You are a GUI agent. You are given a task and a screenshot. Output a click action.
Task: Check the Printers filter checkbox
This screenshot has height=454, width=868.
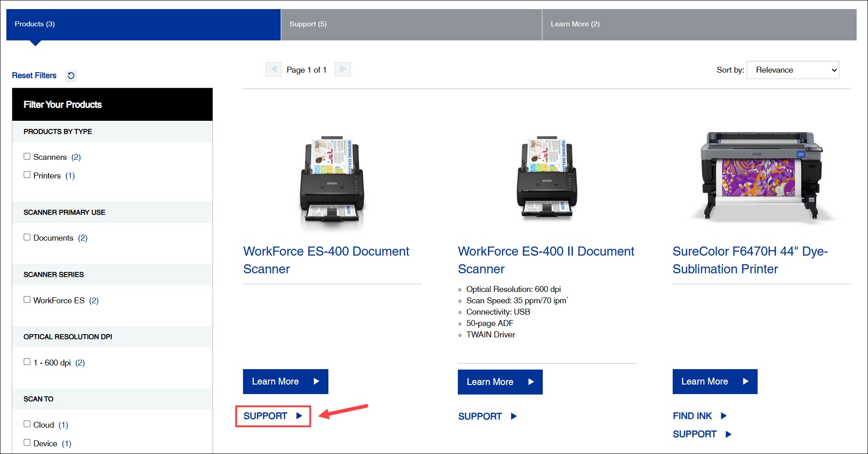[27, 175]
